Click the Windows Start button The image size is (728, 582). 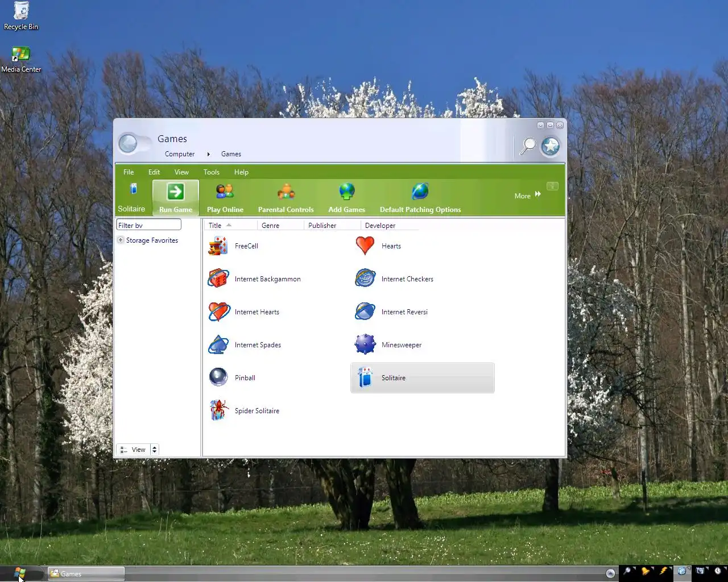click(20, 573)
